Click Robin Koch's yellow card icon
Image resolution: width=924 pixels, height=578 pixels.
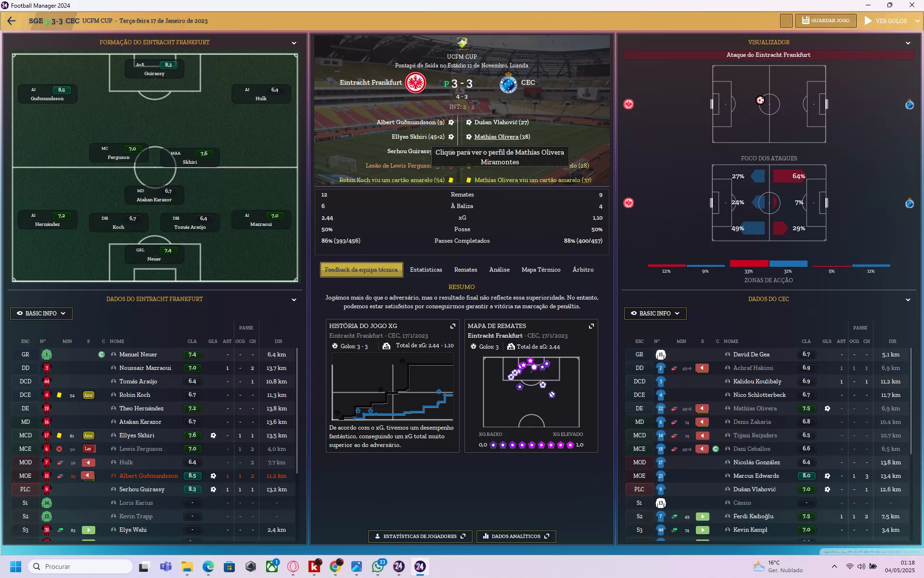point(59,395)
